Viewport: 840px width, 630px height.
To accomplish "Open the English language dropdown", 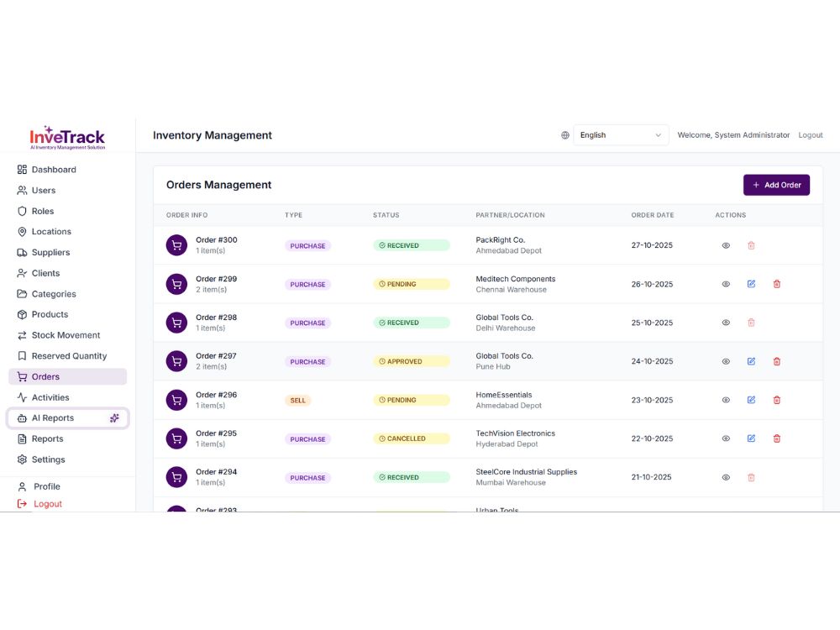I will click(x=621, y=135).
